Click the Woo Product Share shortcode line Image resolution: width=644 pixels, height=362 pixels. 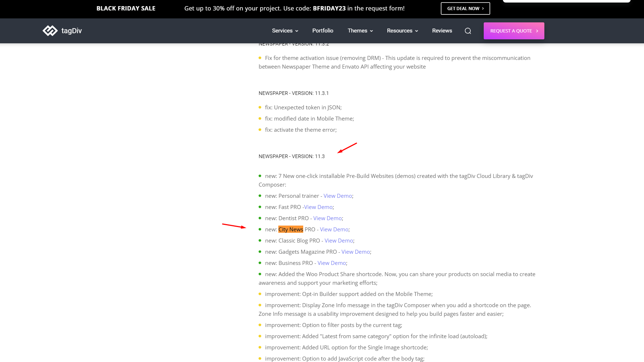tap(397, 278)
